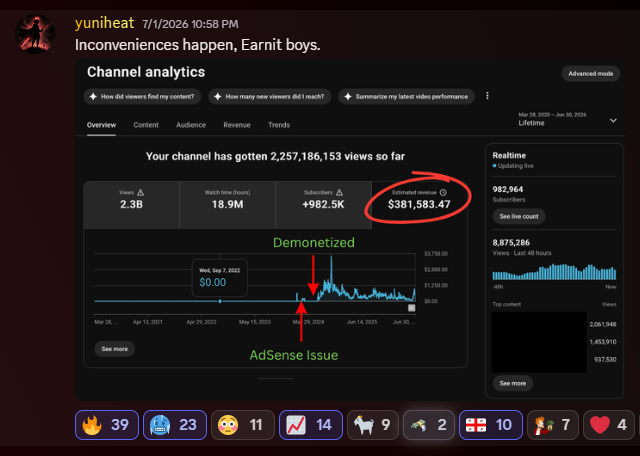
Task: Click the date range dropdown chevron
Action: click(x=613, y=120)
